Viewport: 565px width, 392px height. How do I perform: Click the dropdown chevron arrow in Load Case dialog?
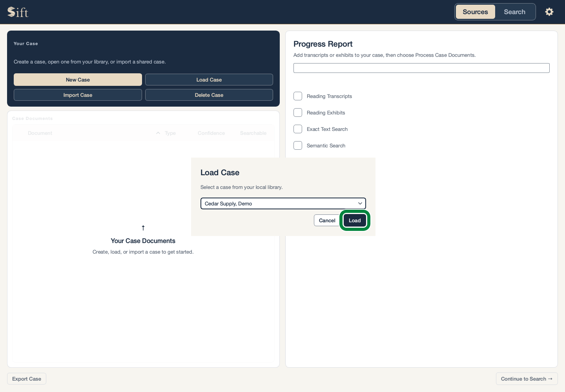point(360,203)
